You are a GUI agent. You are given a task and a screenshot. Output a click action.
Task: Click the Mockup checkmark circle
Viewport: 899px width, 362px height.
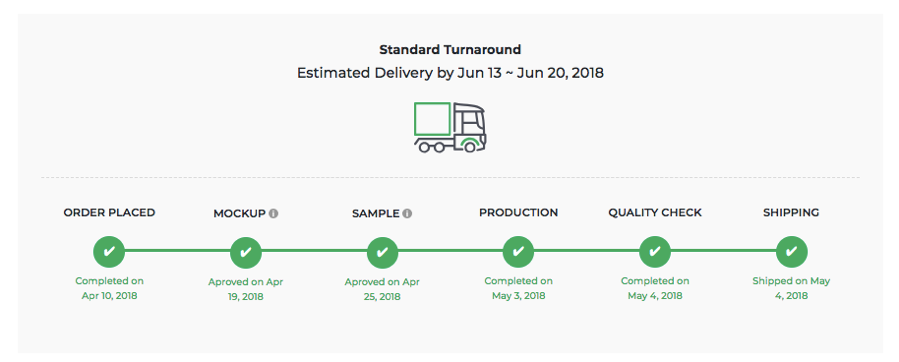point(245,252)
